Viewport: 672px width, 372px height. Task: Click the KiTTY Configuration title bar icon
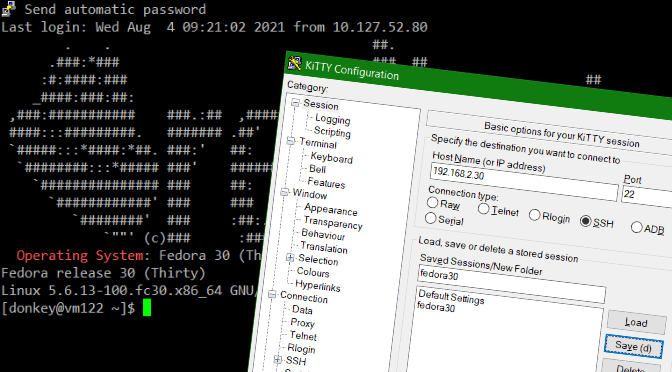tap(294, 63)
